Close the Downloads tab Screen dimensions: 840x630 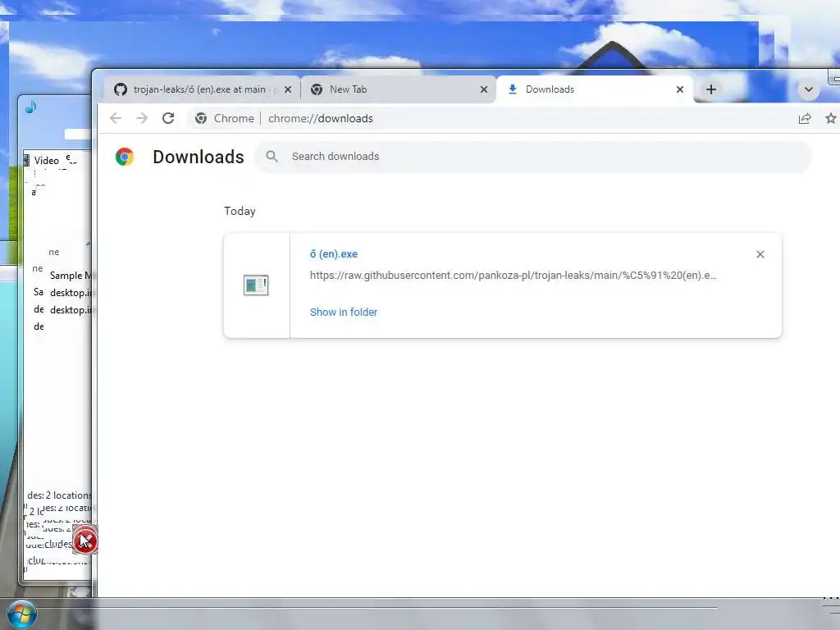[x=680, y=89]
